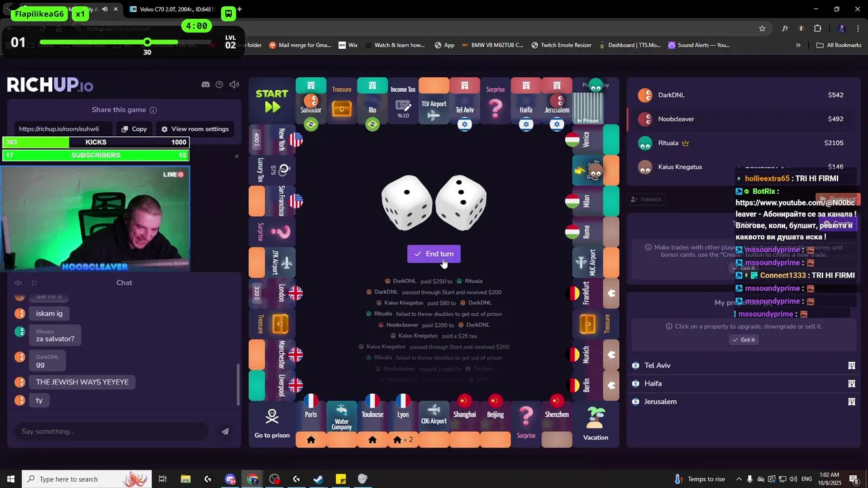Open View room settings
The width and height of the screenshot is (868, 488).
[x=195, y=129]
